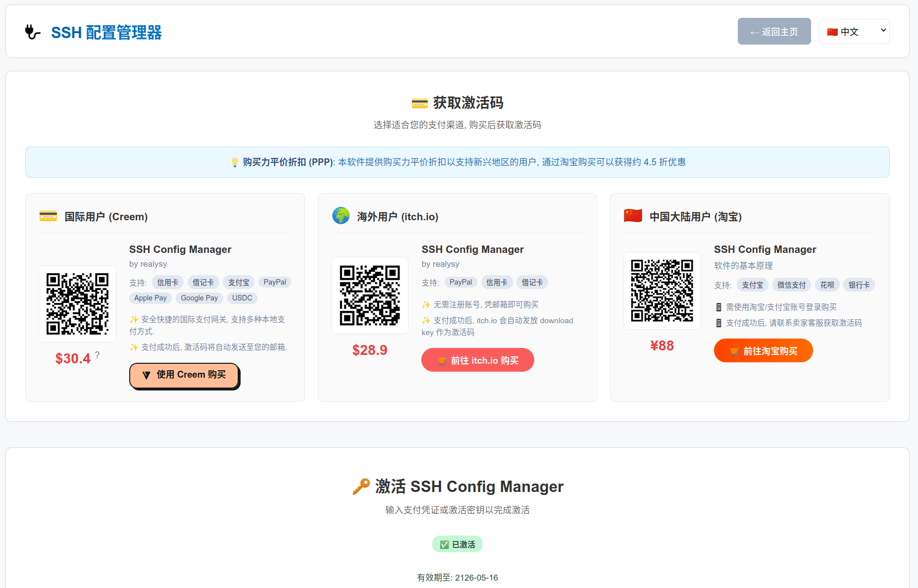Click the SSH 配置管理器 title

click(x=106, y=33)
